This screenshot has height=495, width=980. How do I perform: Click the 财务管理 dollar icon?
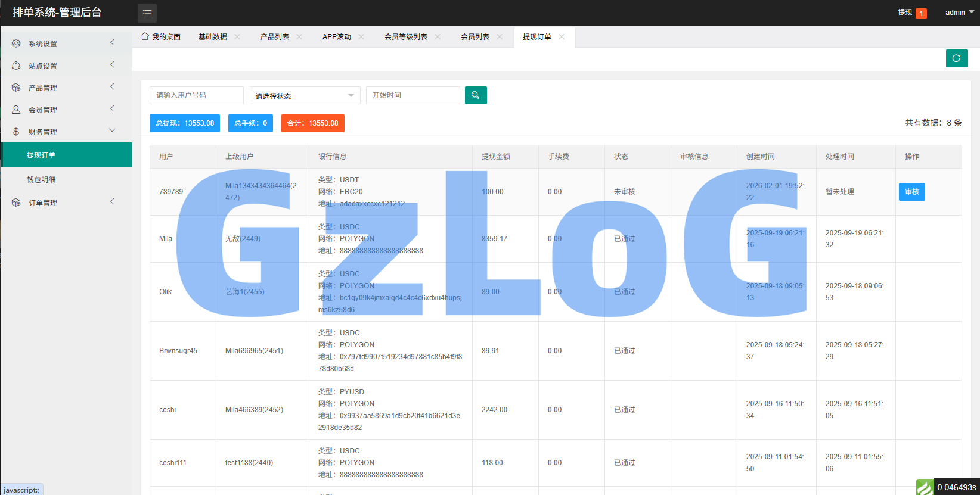16,132
